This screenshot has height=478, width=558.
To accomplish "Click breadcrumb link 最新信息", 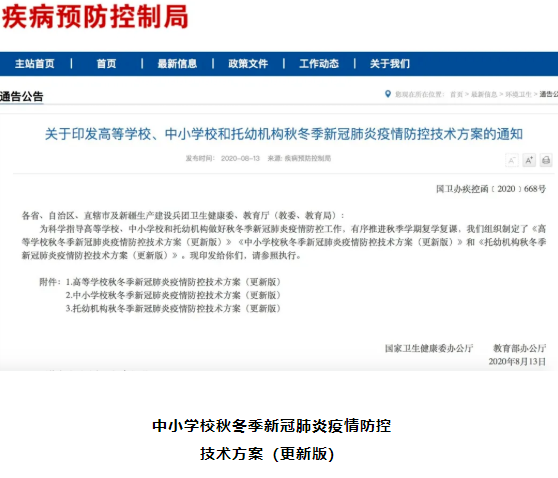I will [x=484, y=94].
